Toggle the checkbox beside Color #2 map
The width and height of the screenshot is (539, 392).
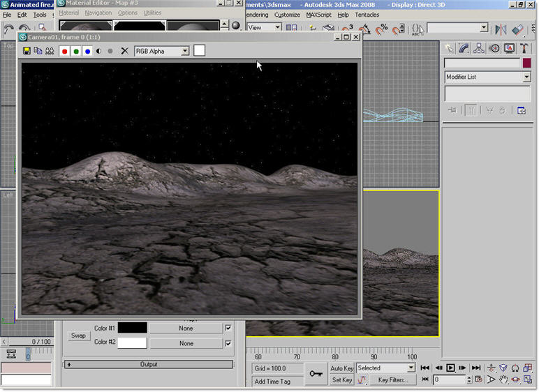228,343
